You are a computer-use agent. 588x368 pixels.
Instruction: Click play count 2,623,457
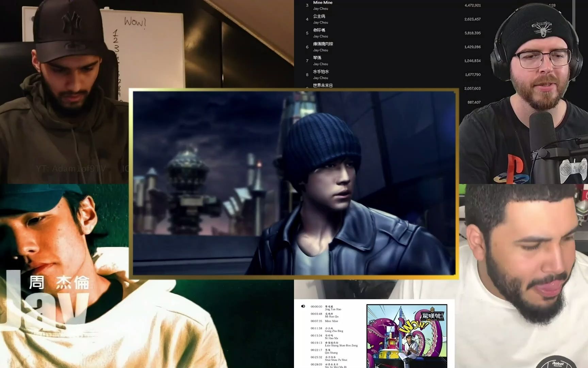point(473,19)
